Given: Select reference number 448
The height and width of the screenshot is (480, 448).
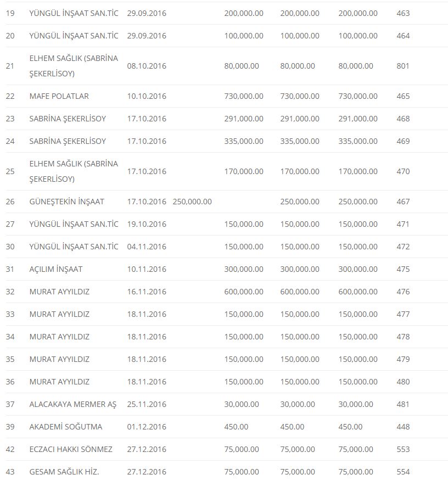Looking at the screenshot, I should pyautogui.click(x=402, y=427).
